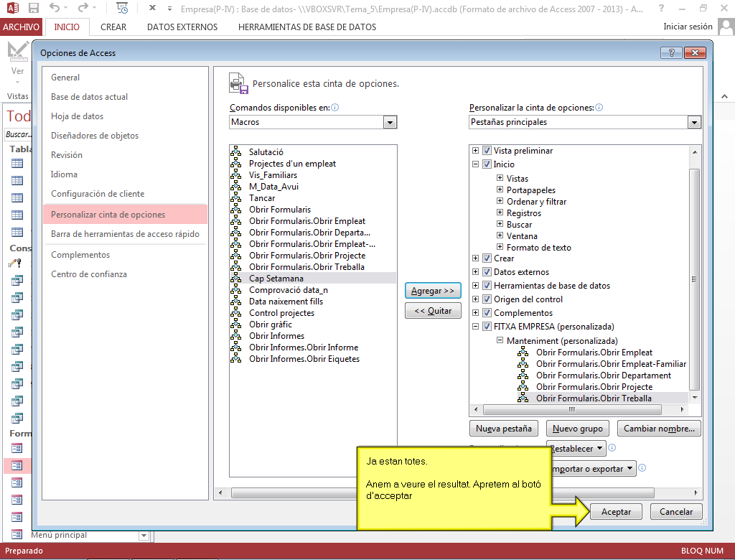Screen dimensions: 735x560
Task: Click macro icon beside Obrir gràfic
Action: coord(235,324)
